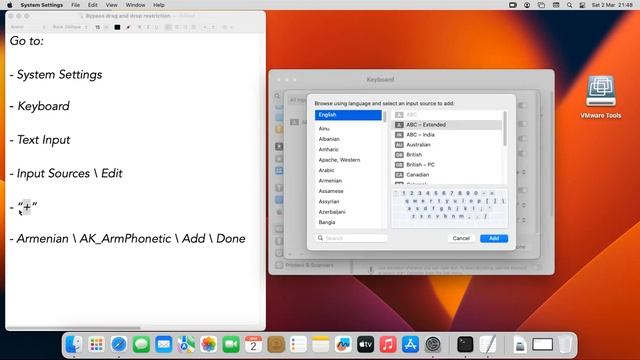This screenshot has width=640, height=360.
Task: Open Launchpad in the Dock
Action: pyautogui.click(x=96, y=344)
